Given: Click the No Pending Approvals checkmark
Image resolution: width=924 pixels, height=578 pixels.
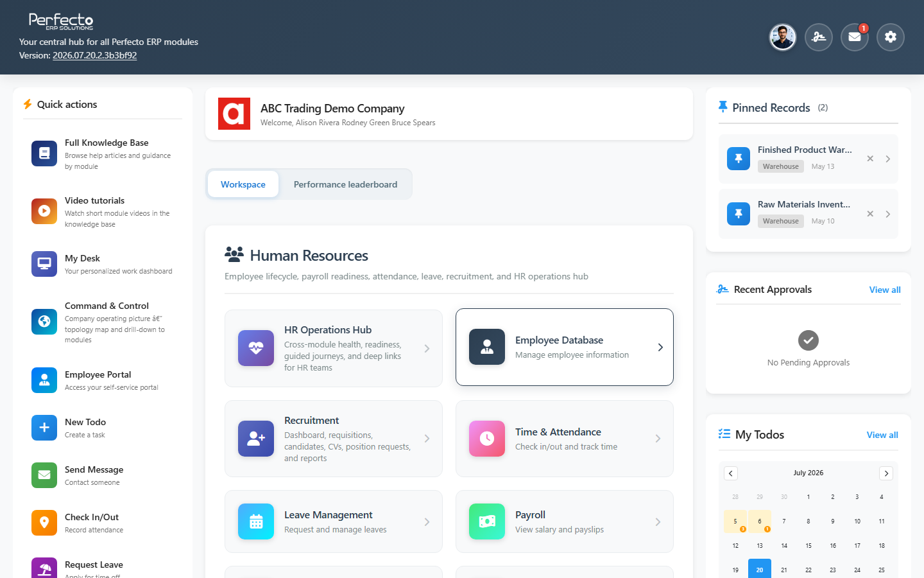Looking at the screenshot, I should 809,340.
